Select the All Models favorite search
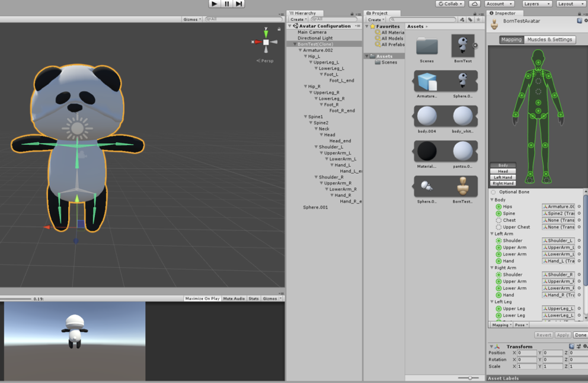The image size is (588, 383). [x=392, y=39]
